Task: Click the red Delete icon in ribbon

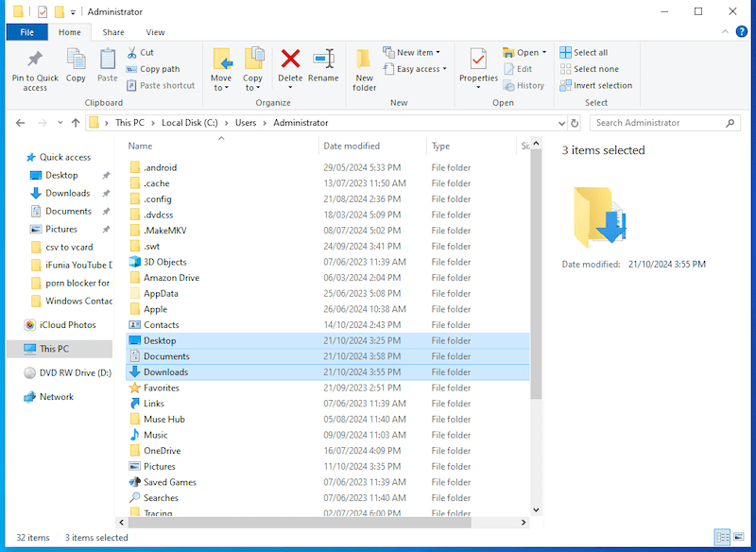Action: click(290, 60)
